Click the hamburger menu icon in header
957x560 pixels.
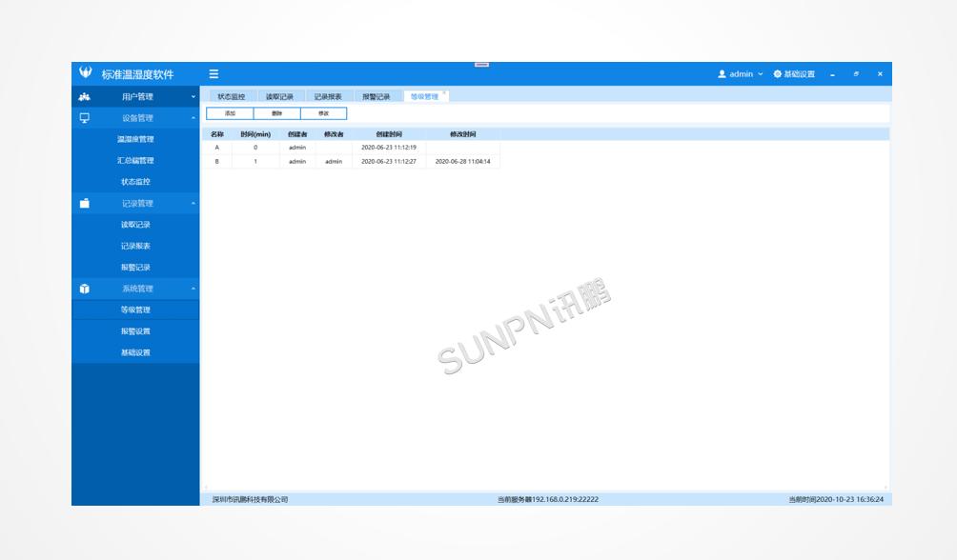click(214, 74)
